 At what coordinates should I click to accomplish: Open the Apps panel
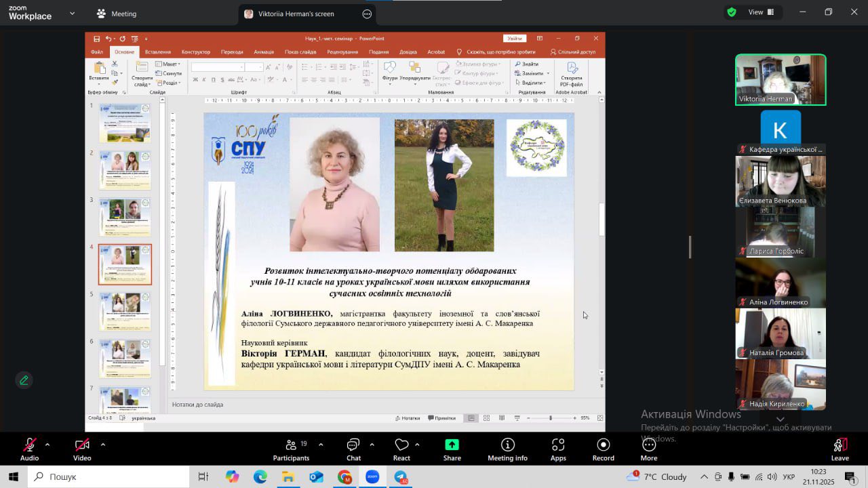(558, 449)
